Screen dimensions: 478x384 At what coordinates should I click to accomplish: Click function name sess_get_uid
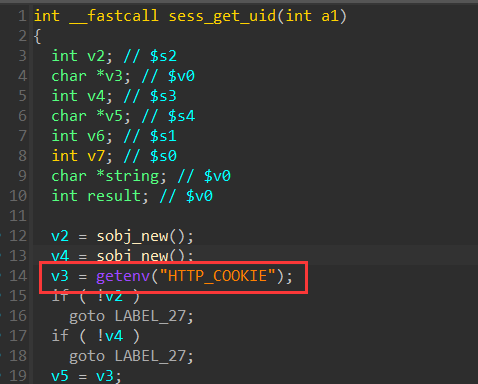tap(222, 16)
